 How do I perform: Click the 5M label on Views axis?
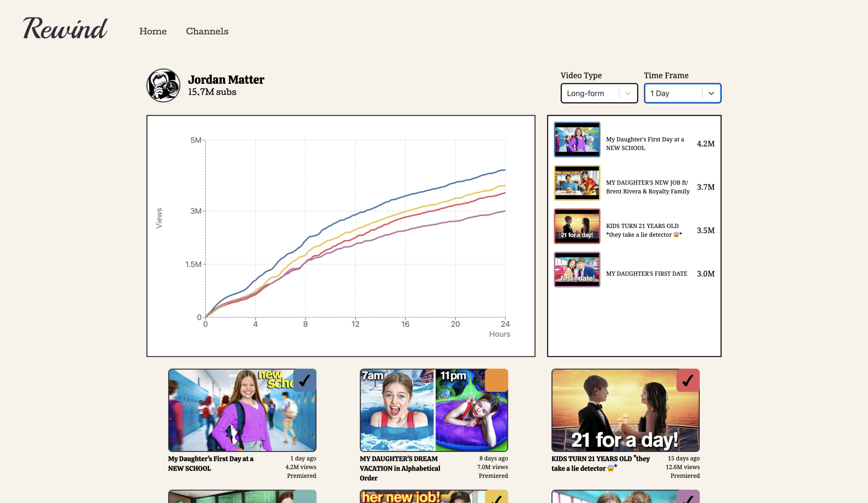196,140
